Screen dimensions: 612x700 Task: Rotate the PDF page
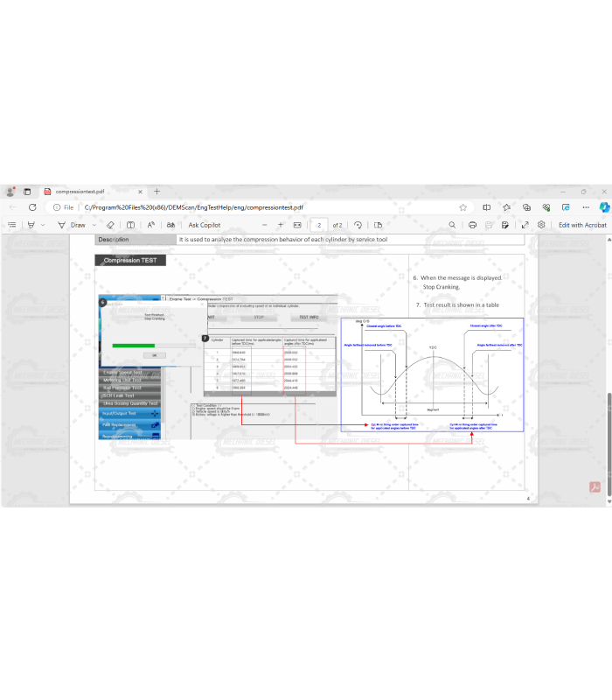pyautogui.click(x=358, y=225)
